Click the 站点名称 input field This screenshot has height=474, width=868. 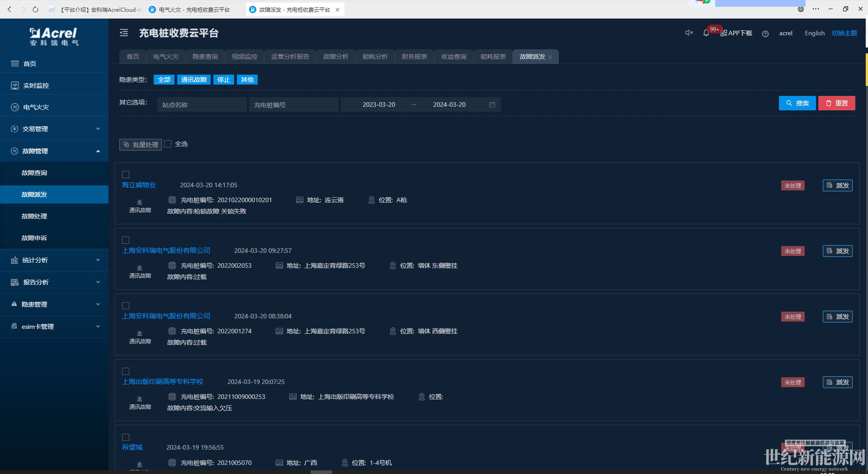point(202,104)
